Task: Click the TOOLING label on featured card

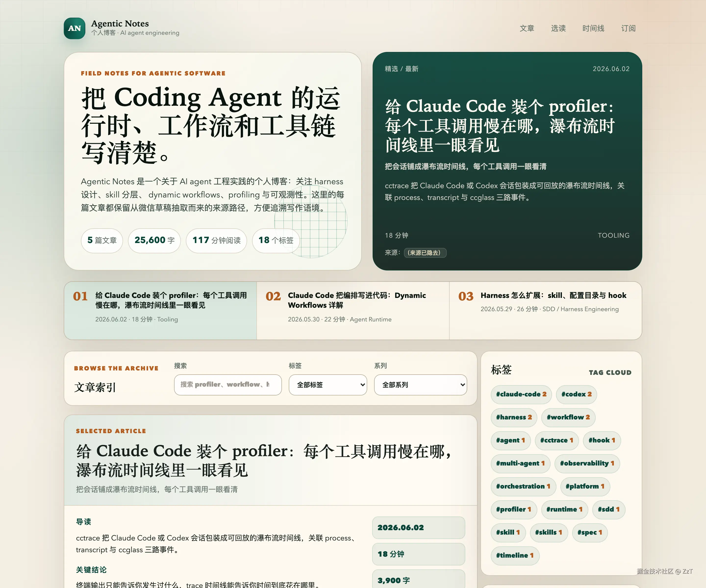Action: tap(614, 235)
